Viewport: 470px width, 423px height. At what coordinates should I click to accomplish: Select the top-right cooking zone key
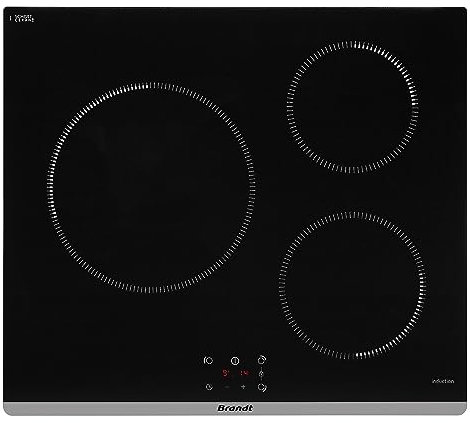pos(262,360)
